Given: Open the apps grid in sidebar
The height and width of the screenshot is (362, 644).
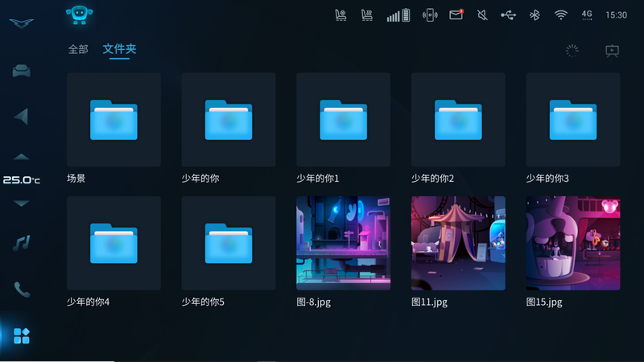Looking at the screenshot, I should 22,335.
